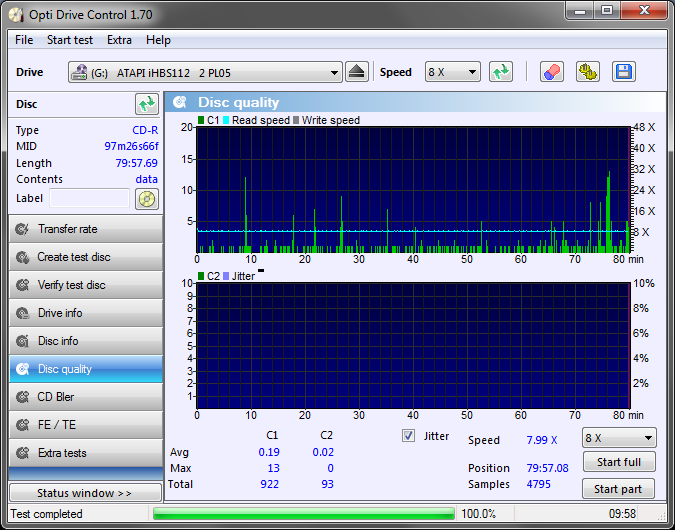Click the MID value 97m26s66f
The image size is (675, 530).
(131, 146)
